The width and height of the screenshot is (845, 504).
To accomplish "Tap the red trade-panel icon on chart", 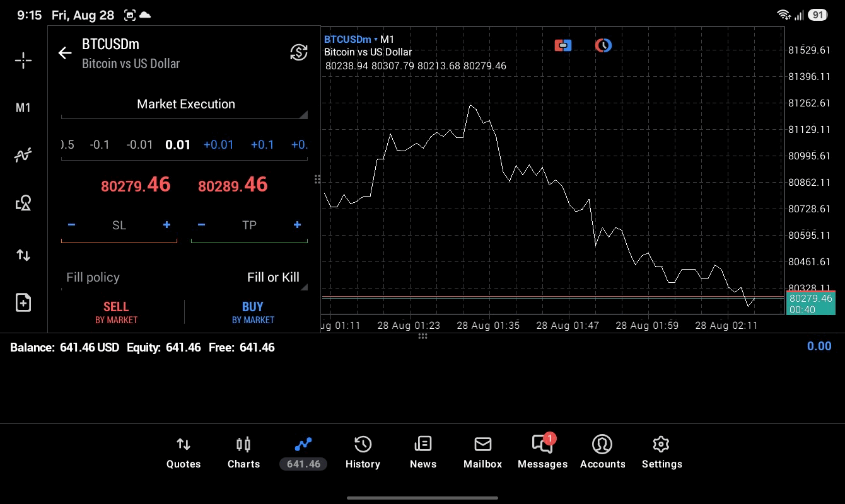I will coord(563,45).
